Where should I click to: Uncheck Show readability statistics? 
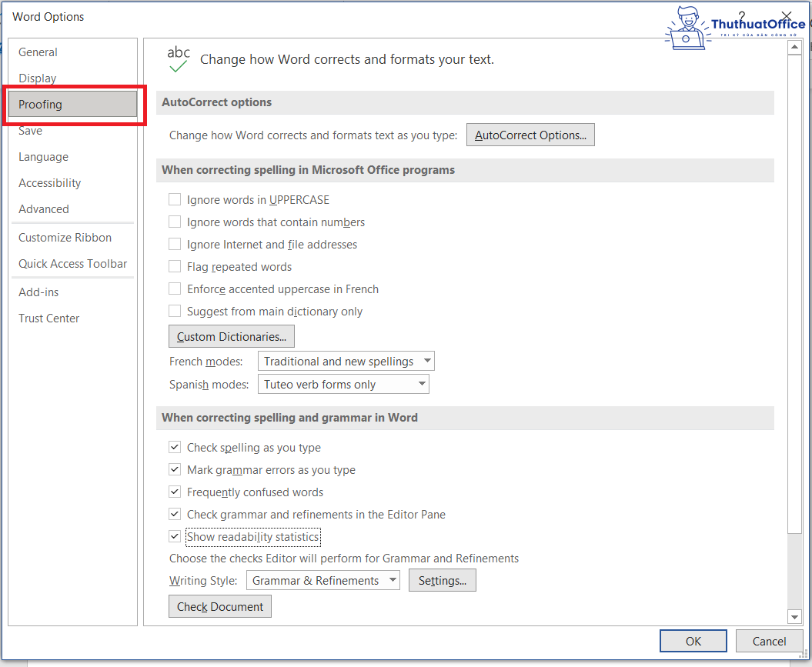point(175,537)
